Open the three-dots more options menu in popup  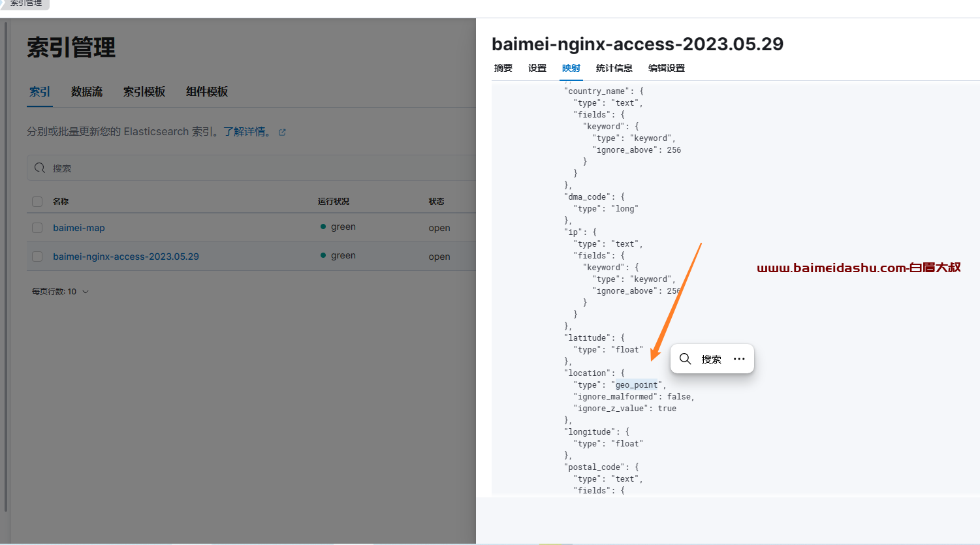point(739,359)
